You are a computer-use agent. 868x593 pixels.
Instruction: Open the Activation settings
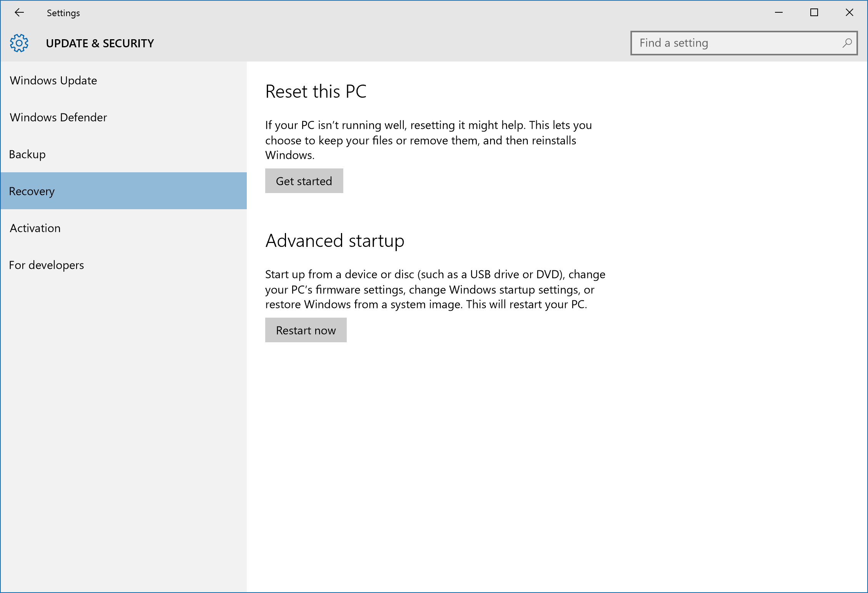click(35, 228)
